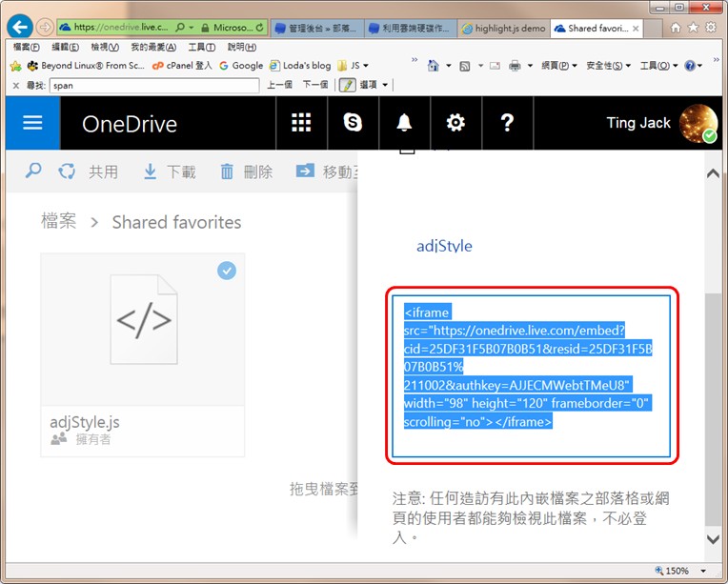This screenshot has width=728, height=584.
Task: Click the 下載 download button
Action: coord(169,171)
